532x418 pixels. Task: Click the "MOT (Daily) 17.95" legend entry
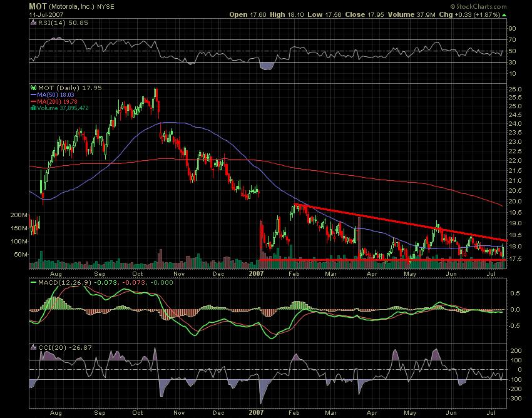[70, 88]
